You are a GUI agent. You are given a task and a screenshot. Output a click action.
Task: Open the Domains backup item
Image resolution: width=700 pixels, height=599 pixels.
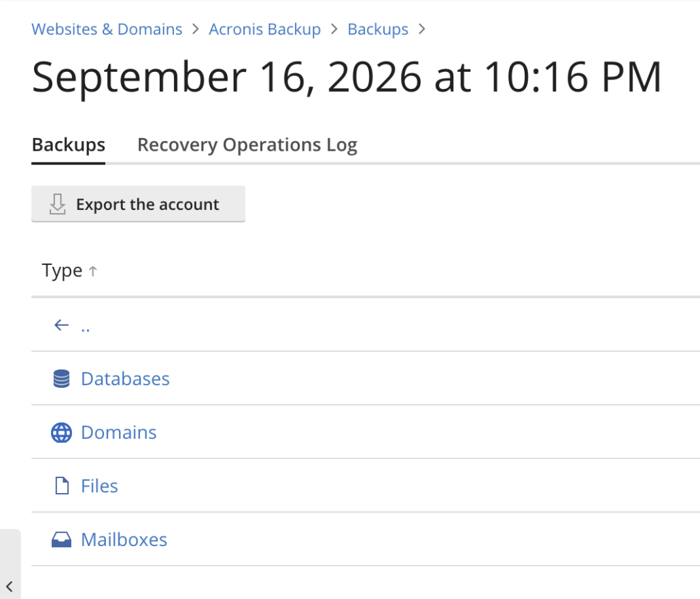pyautogui.click(x=119, y=433)
